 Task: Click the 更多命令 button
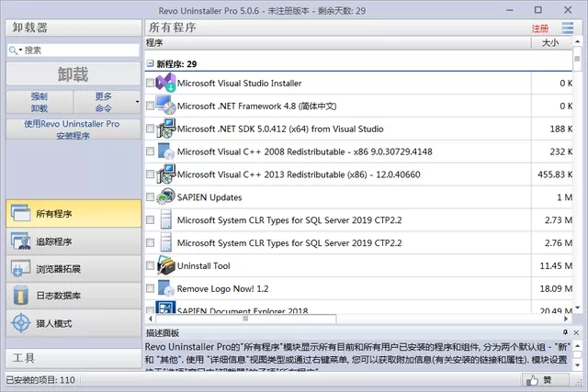tap(104, 102)
